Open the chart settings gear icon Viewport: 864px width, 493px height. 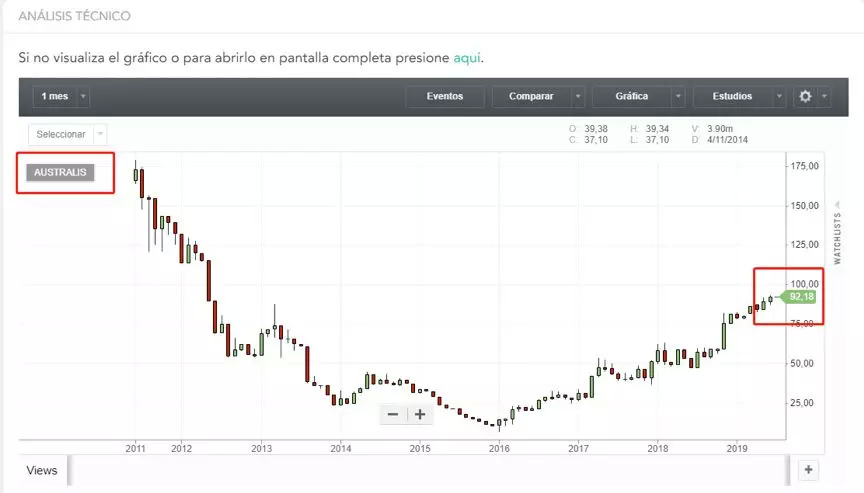click(x=805, y=96)
